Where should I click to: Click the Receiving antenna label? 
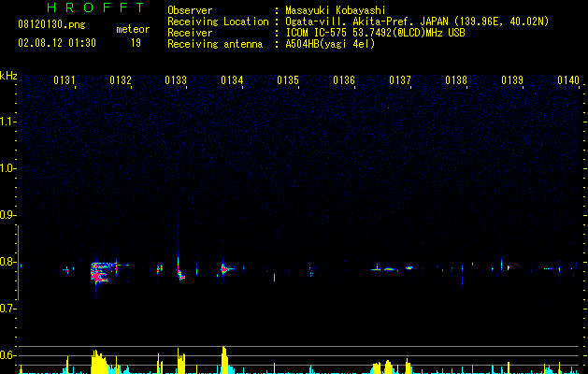click(215, 44)
